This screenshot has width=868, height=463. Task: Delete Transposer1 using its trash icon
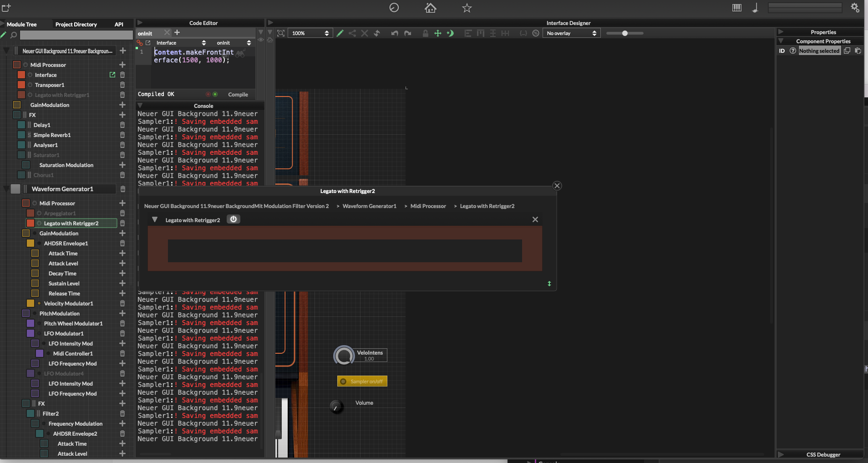click(122, 85)
